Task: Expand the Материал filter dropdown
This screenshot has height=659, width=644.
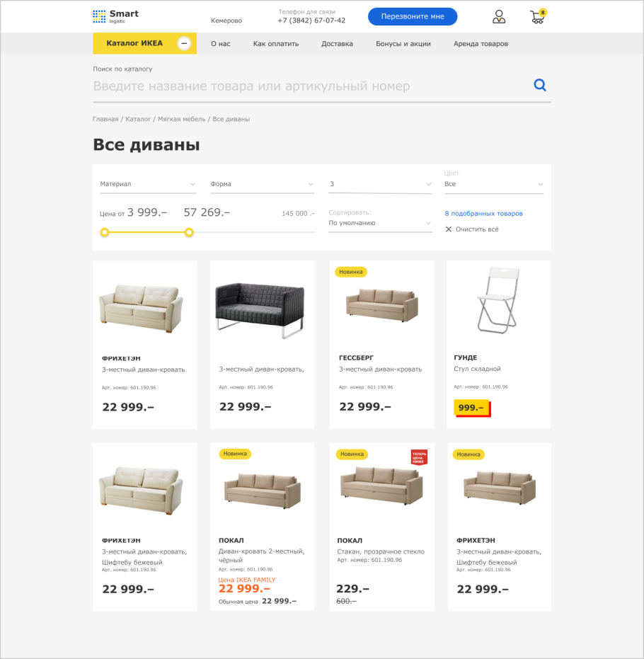Action: (x=148, y=184)
